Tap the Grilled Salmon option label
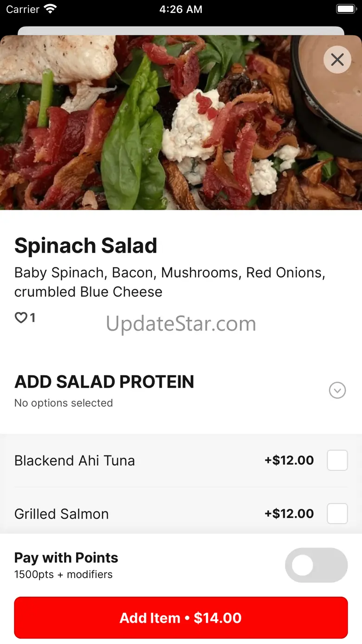Image resolution: width=362 pixels, height=644 pixels. (62, 514)
